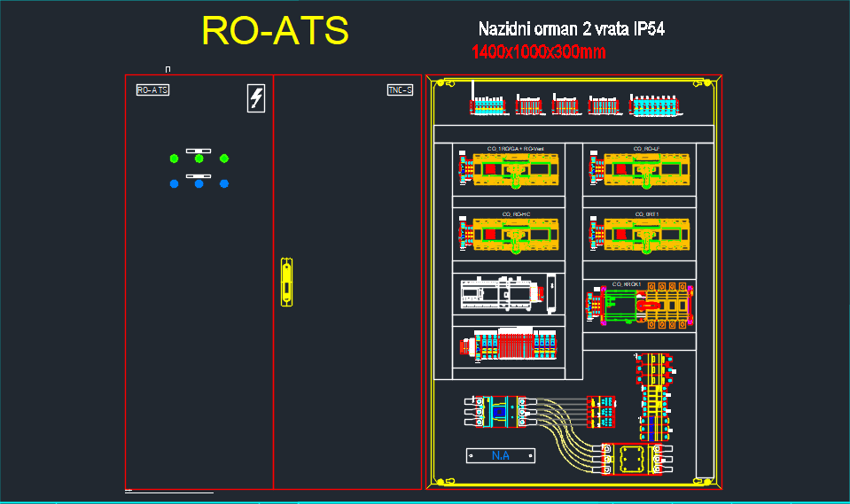Select the leftmost green indicator lamp
This screenshot has width=850, height=504.
174,159
